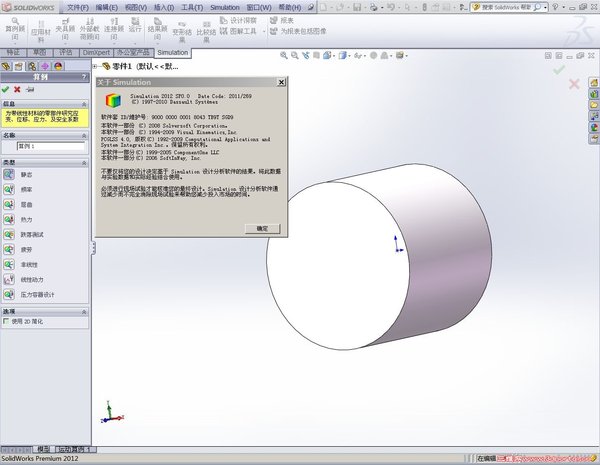Image resolution: width=600 pixels, height=465 pixels.
Task: Cancel the study with the red X
Action: (x=17, y=89)
